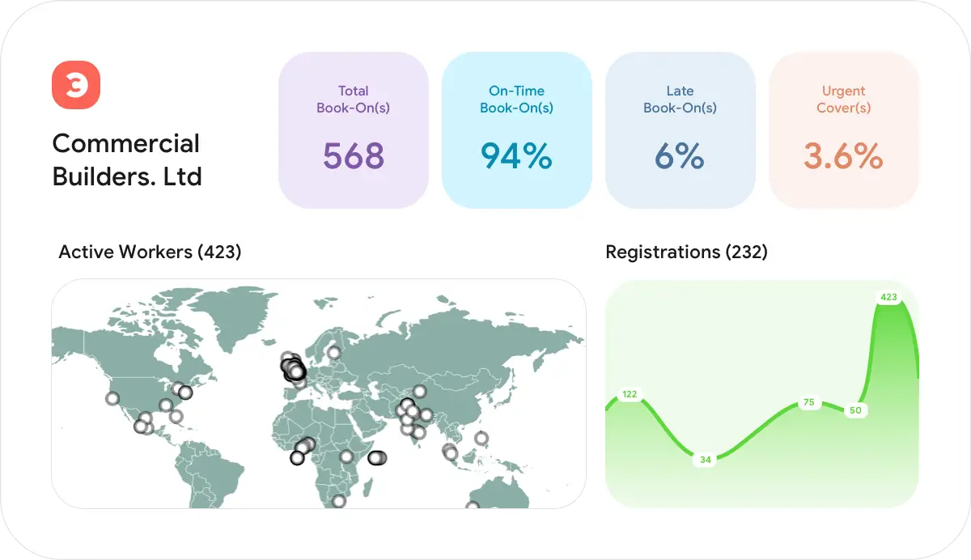Click the Registrations (232) heading

point(686,252)
